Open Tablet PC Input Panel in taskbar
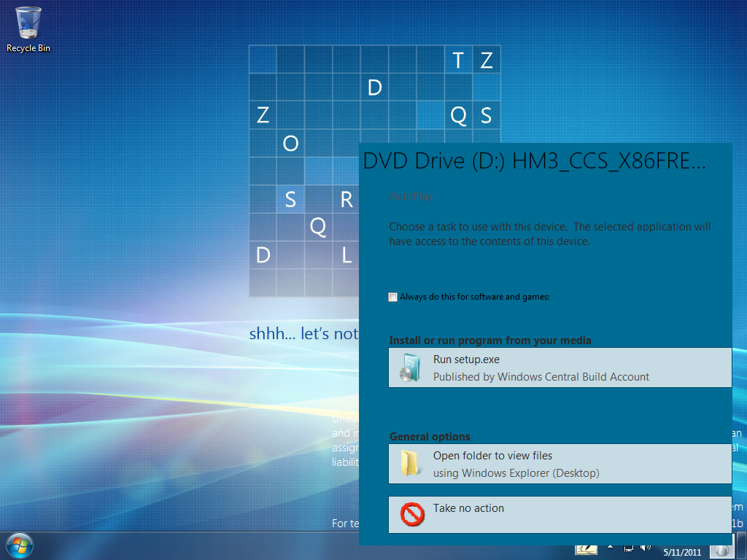 point(587,550)
